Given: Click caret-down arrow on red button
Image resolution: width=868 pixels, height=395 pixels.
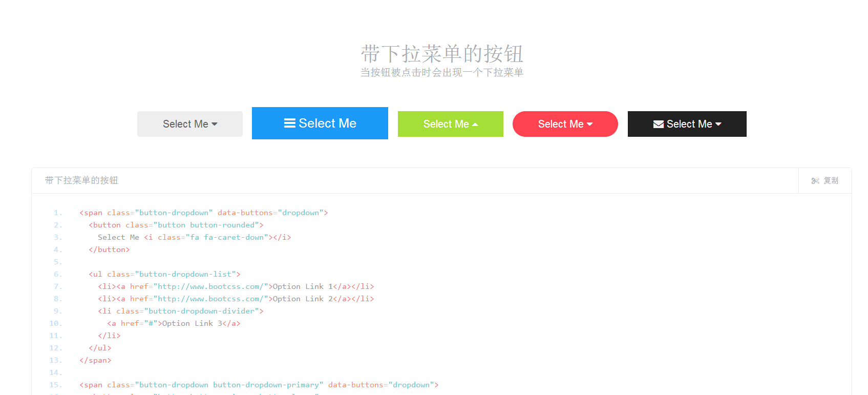Looking at the screenshot, I should pos(589,124).
